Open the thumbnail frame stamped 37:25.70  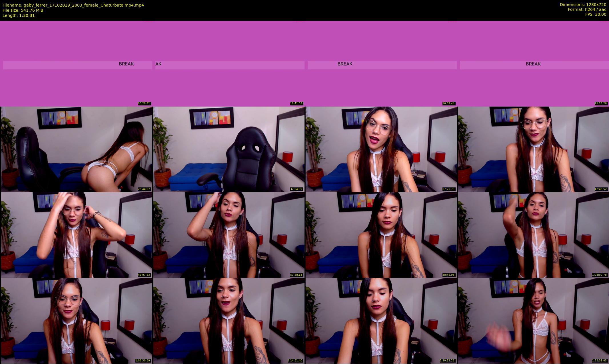381,149
